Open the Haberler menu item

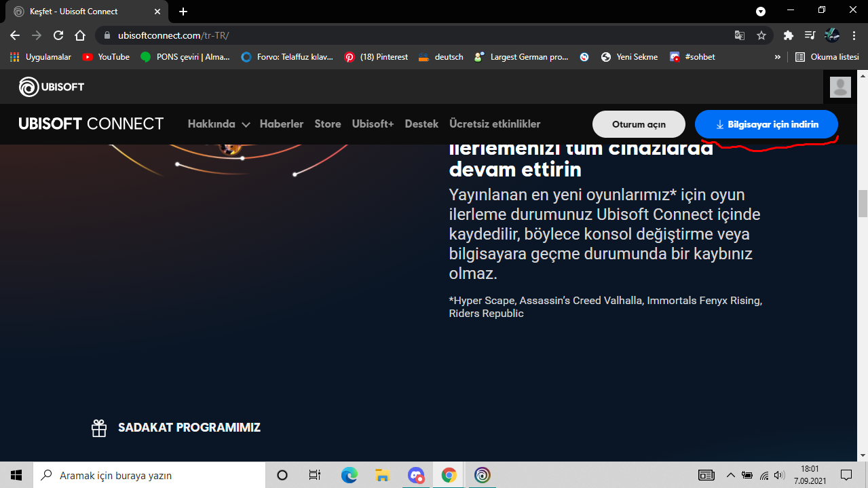click(x=282, y=124)
